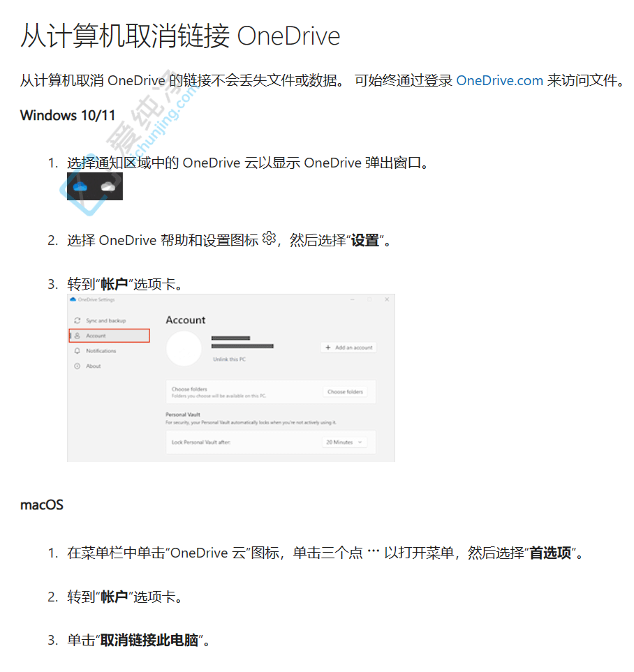Select the Notifications bell icon

click(77, 351)
